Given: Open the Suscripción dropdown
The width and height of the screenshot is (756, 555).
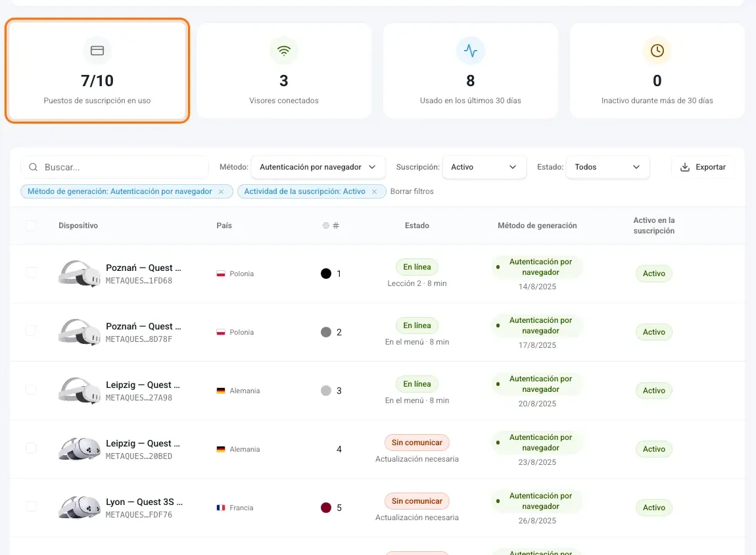Looking at the screenshot, I should (x=484, y=167).
